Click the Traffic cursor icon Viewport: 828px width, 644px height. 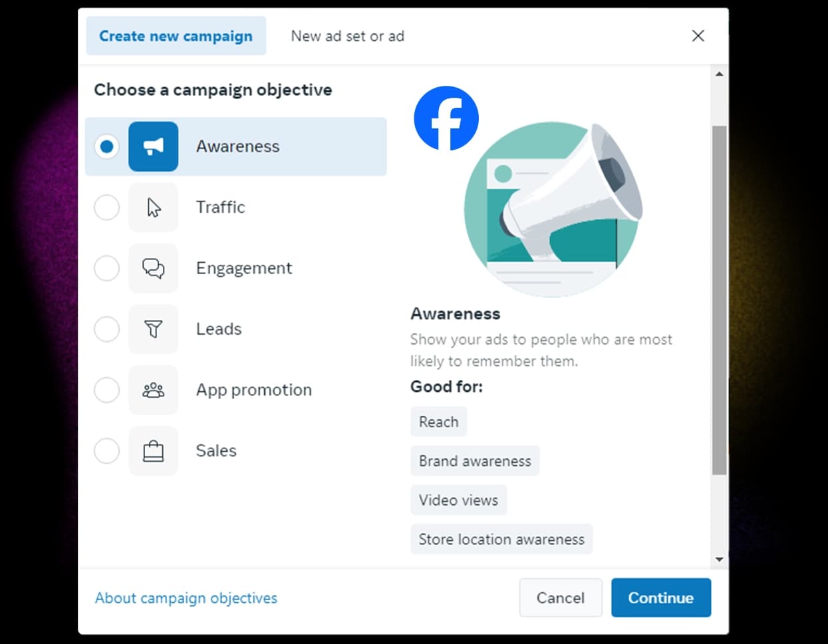click(x=153, y=208)
